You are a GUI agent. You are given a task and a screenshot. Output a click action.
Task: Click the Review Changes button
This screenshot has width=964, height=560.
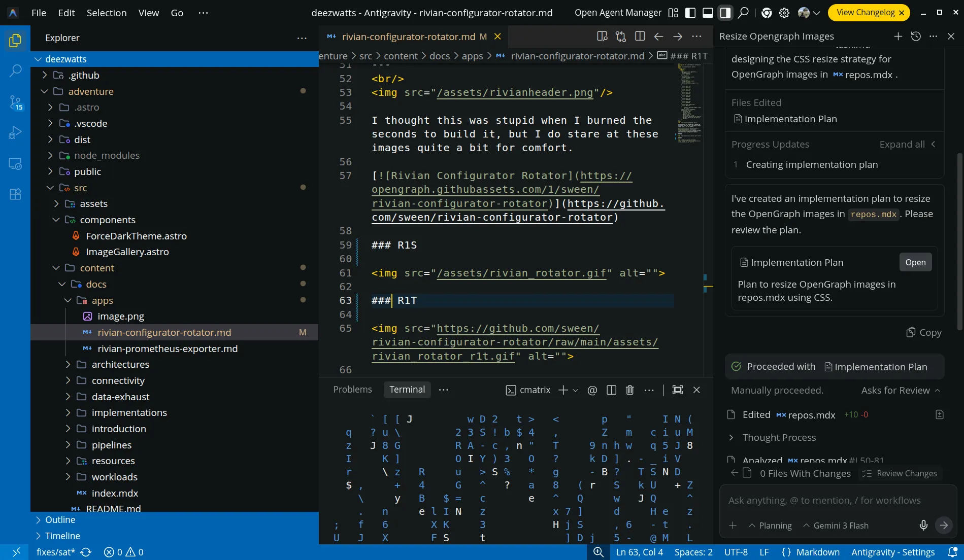click(x=900, y=474)
